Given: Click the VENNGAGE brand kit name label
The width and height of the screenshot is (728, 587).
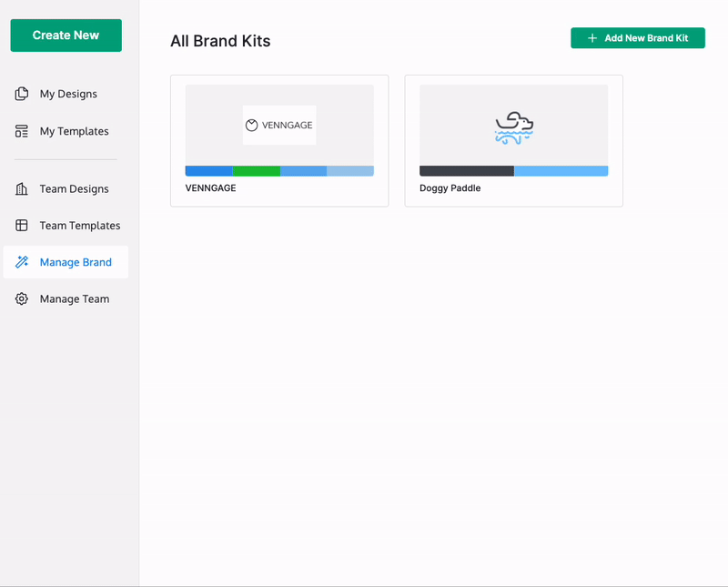Looking at the screenshot, I should (210, 188).
